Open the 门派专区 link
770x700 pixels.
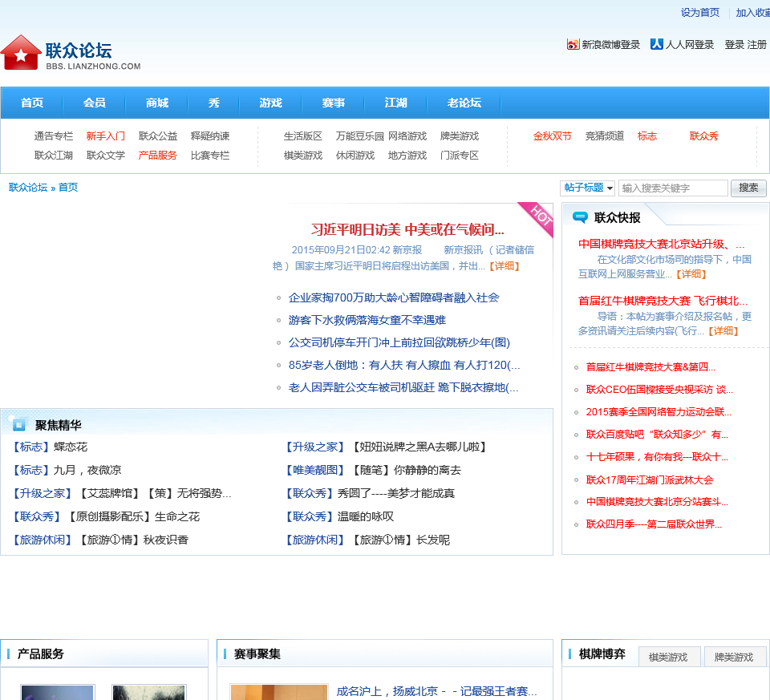tap(459, 156)
